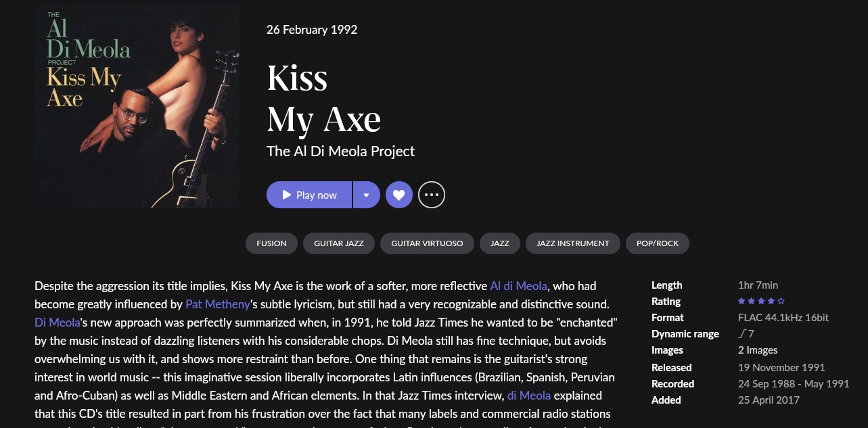Open the dropdown arrow beside Play now

[x=366, y=195]
